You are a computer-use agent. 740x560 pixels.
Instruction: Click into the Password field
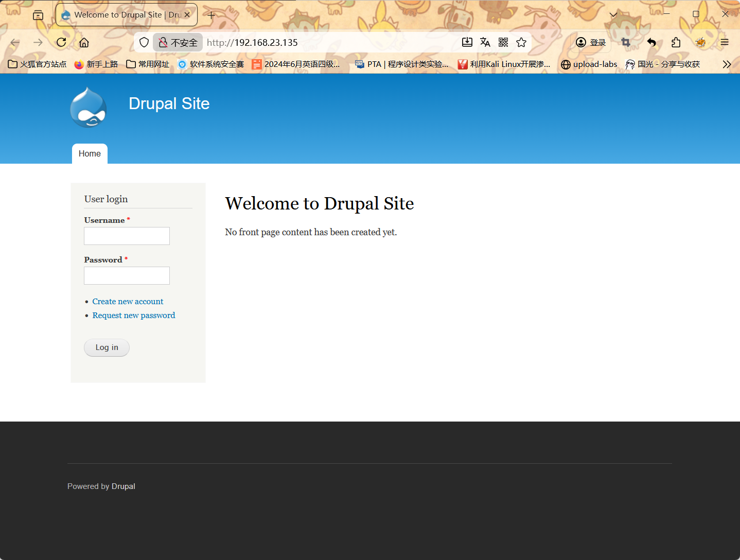(127, 275)
